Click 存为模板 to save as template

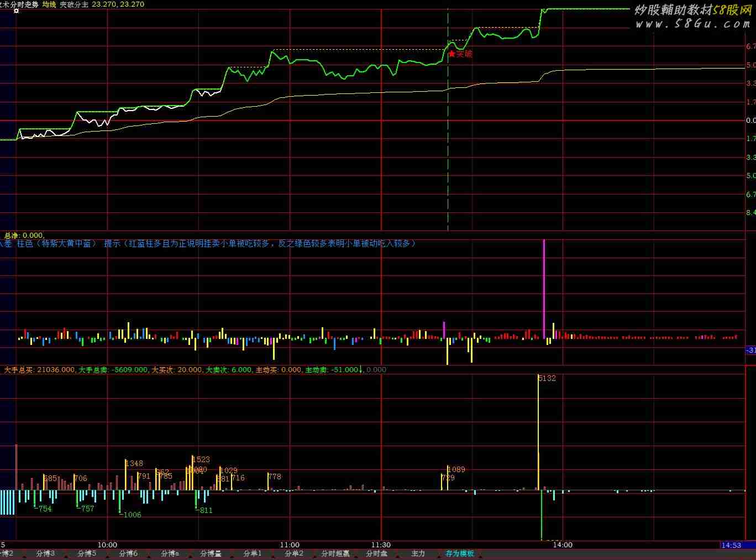pyautogui.click(x=460, y=553)
